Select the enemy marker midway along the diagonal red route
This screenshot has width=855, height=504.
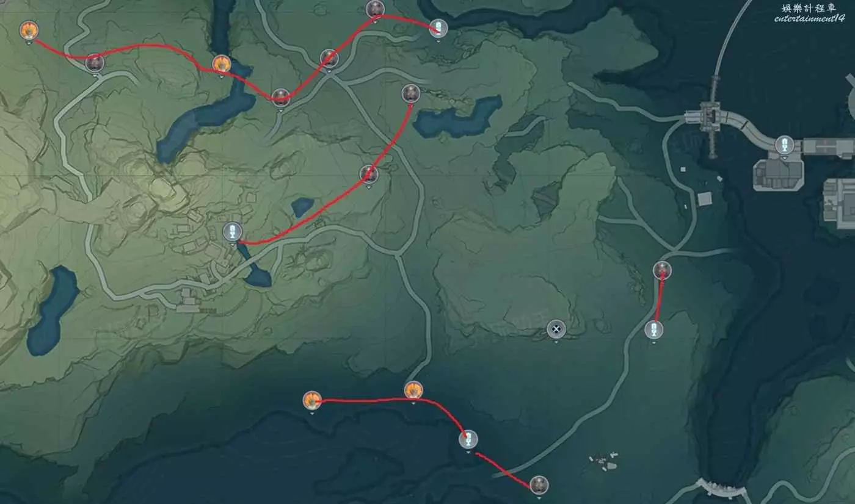pyautogui.click(x=368, y=175)
